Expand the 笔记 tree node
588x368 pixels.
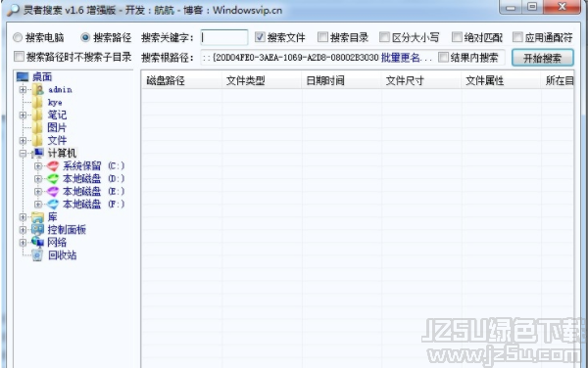click(23, 115)
